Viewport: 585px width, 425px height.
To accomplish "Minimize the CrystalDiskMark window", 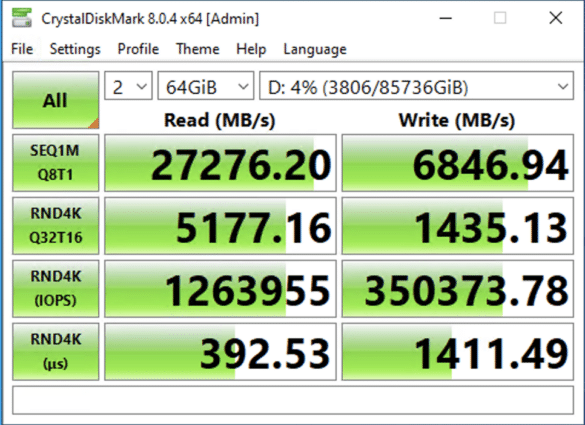I will [x=445, y=18].
